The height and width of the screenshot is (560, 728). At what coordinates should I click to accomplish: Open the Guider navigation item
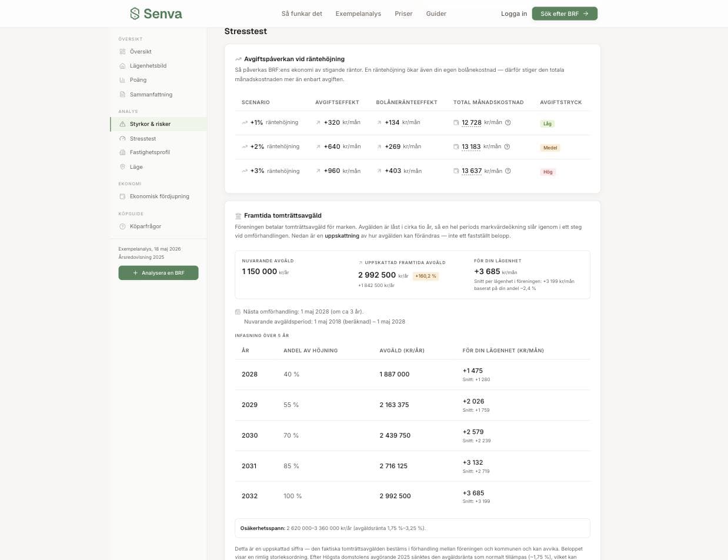point(436,14)
